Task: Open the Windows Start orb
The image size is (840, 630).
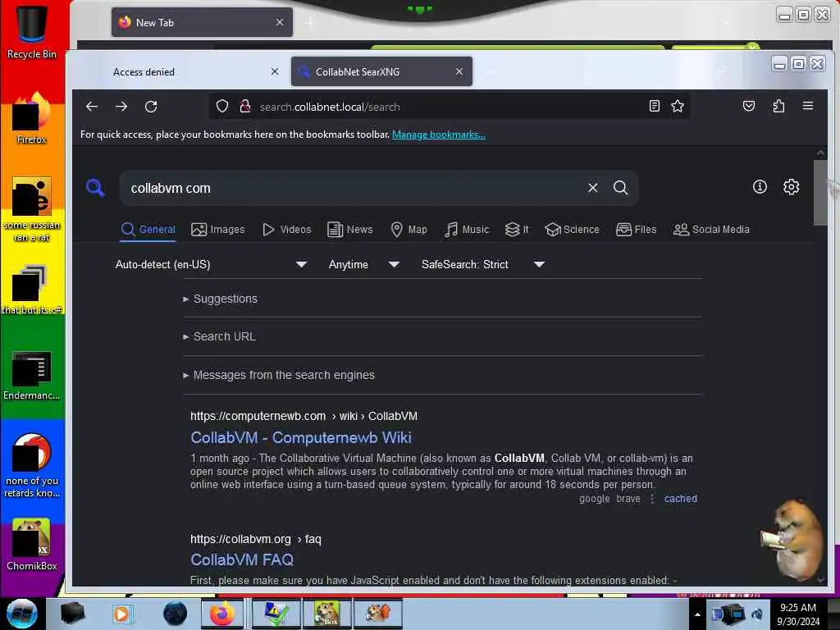Action: click(x=22, y=614)
